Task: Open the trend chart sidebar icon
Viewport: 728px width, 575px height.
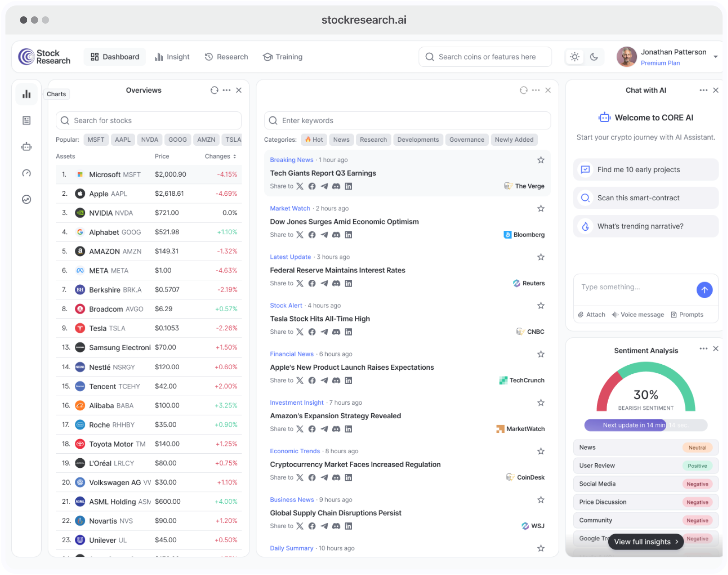Action: 26,199
